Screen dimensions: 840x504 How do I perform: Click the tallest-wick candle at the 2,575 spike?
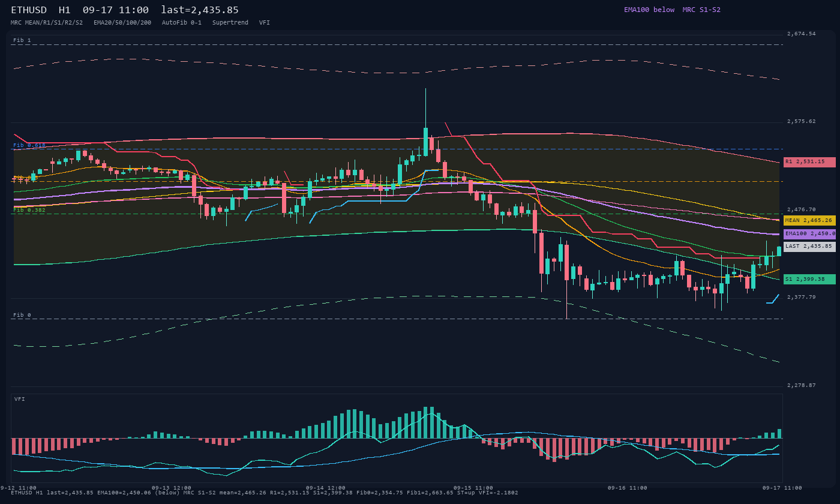(425, 122)
